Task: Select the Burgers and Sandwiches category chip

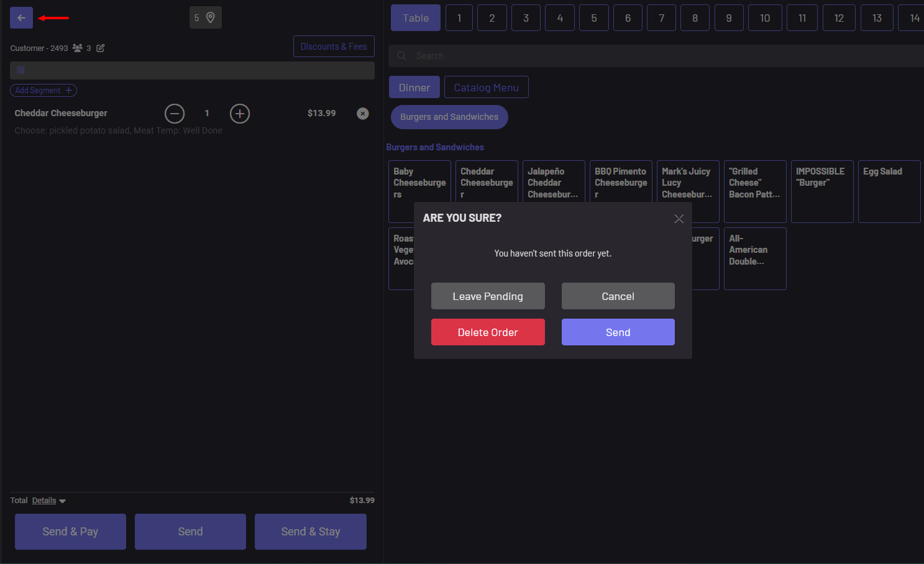Action: (449, 117)
